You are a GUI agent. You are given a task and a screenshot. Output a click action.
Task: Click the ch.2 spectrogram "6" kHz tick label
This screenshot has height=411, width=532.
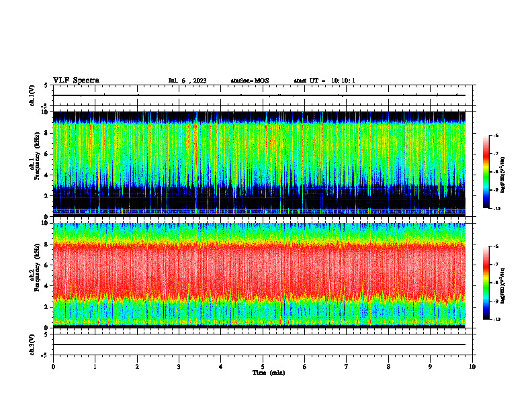(46, 265)
